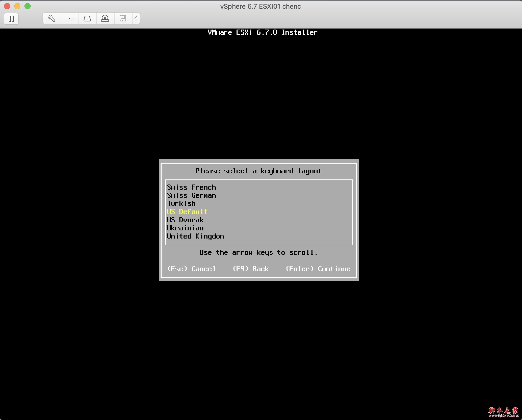Select the Ukrainian keyboard layout

[185, 228]
